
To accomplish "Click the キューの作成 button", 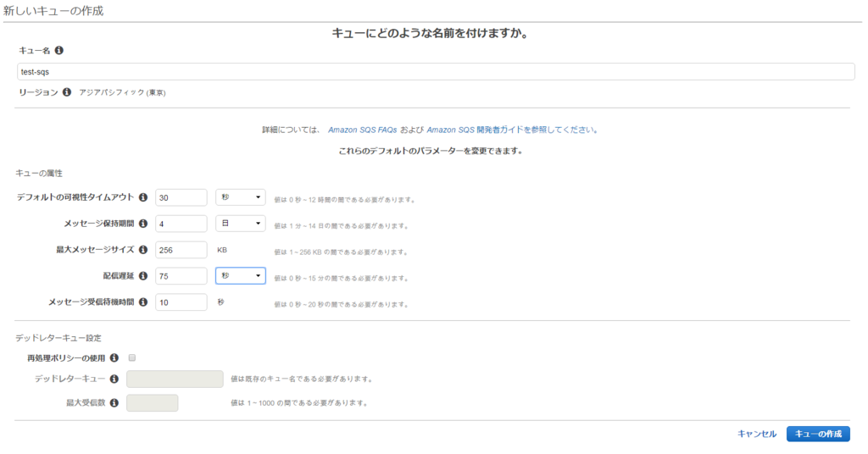I will click(x=818, y=434).
